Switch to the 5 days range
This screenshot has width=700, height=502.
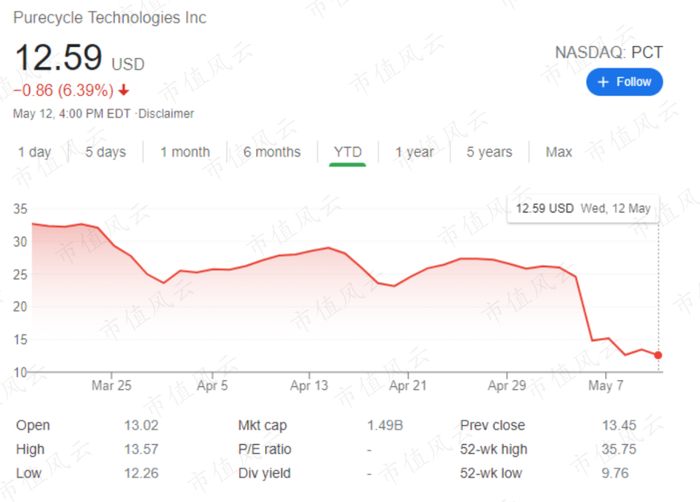[105, 152]
